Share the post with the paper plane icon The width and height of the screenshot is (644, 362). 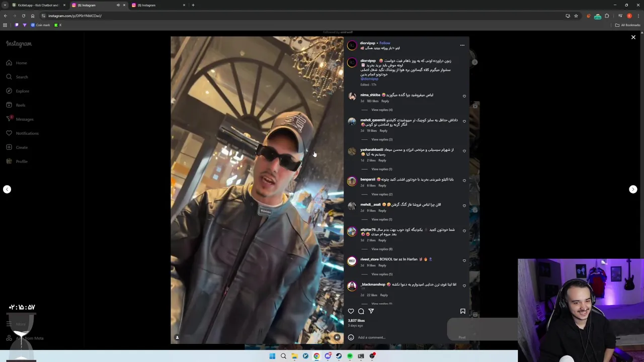coord(371,311)
